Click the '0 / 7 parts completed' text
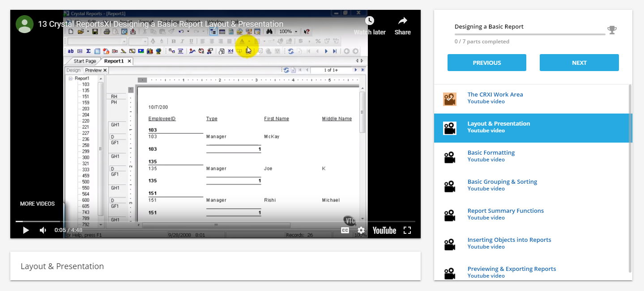 [482, 42]
